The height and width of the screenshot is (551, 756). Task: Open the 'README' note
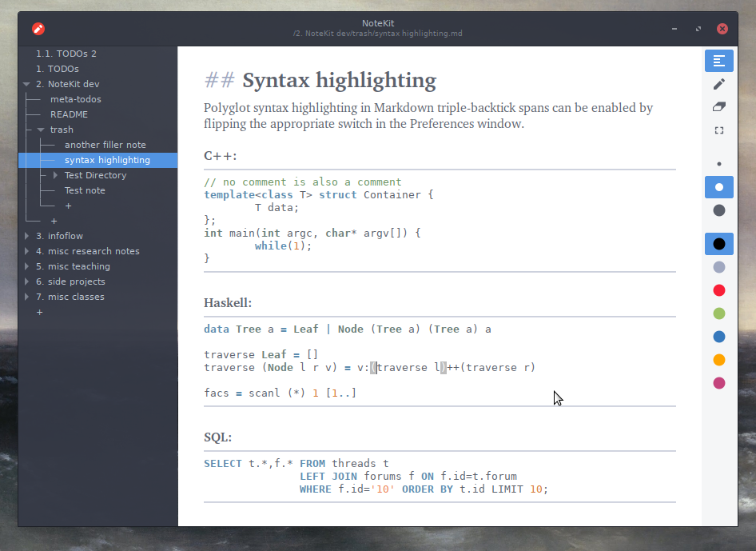click(x=69, y=114)
